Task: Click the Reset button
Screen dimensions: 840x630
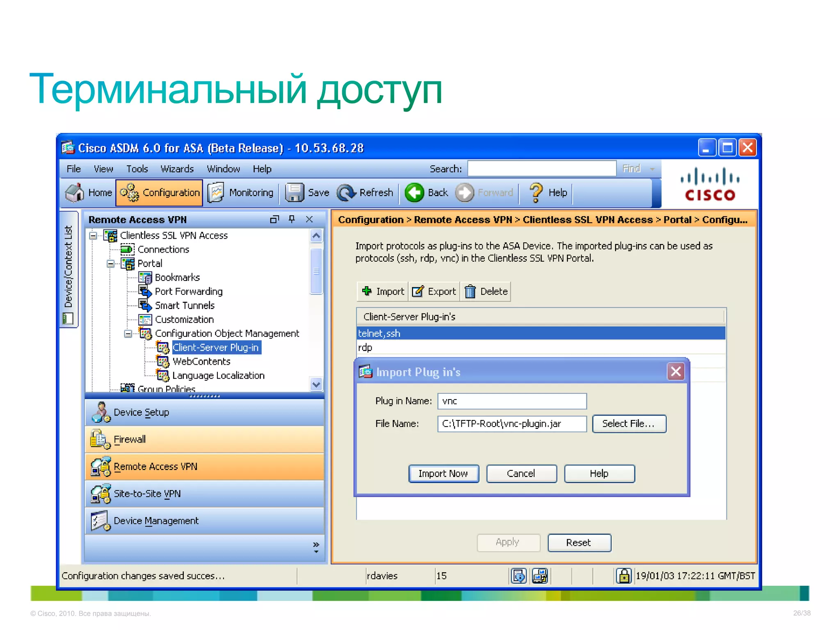Action: pyautogui.click(x=579, y=543)
